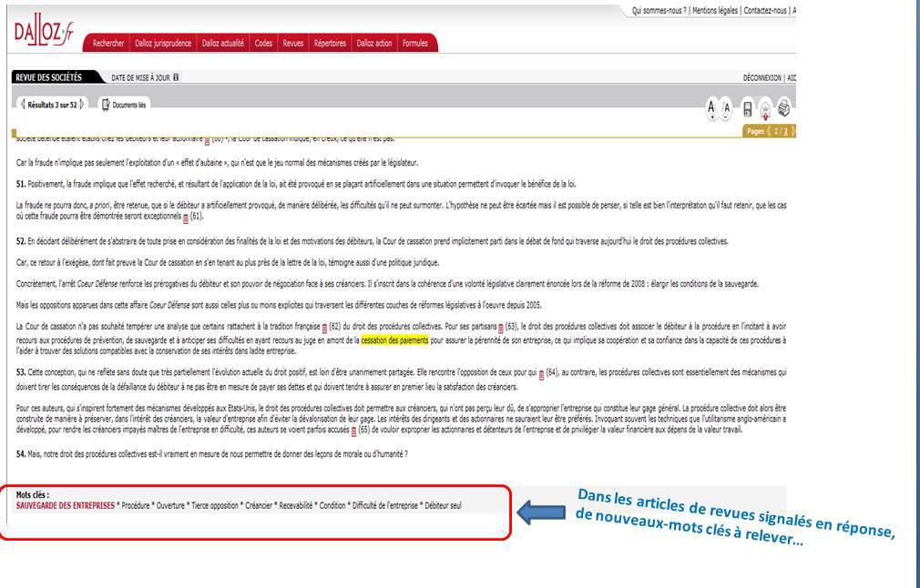Open footnote icon before (65)
Viewport: 920px width, 588px height.
point(353,431)
